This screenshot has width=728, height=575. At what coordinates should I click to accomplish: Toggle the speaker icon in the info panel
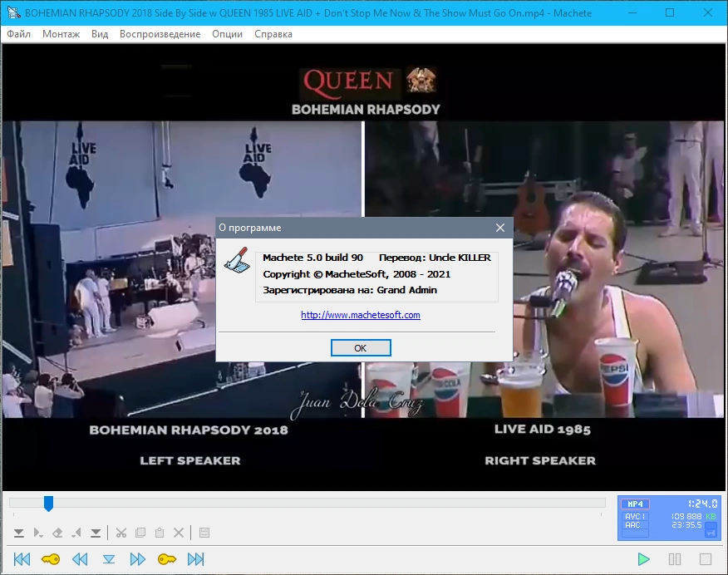[x=711, y=533]
